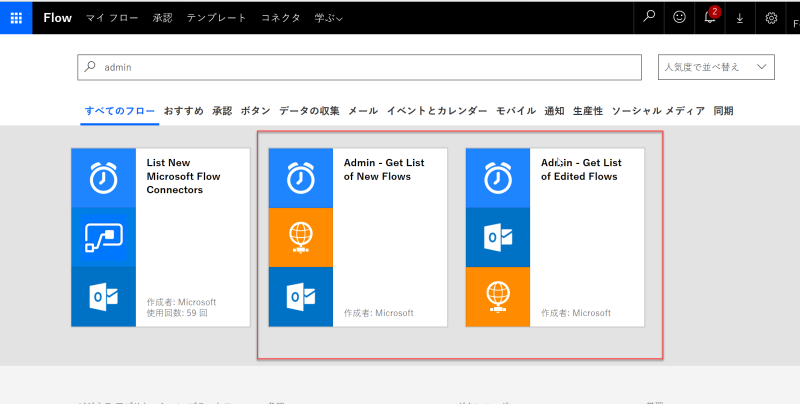Open the app launcher waffle icon
This screenshot has width=800, height=404.
(16, 18)
